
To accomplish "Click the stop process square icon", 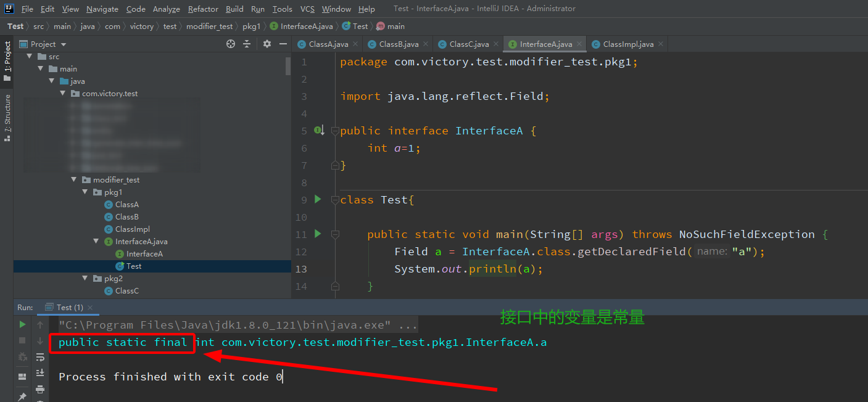I will (22, 340).
